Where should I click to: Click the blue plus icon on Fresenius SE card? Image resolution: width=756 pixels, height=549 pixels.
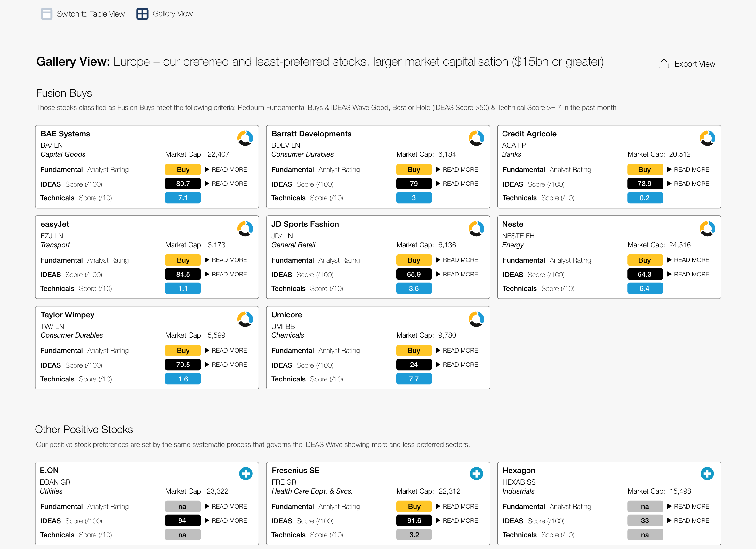coord(477,474)
